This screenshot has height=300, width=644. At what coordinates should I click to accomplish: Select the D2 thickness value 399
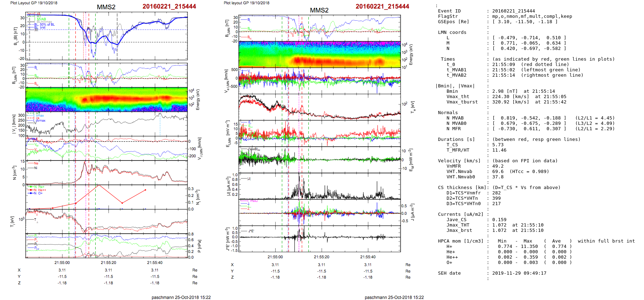497,198
